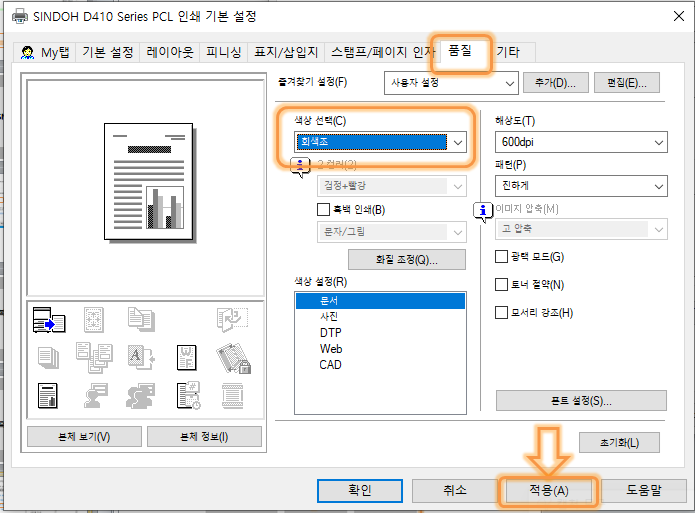Open the 해상도 600dpi dropdown
Viewport: 695px width, 515px height.
click(581, 142)
